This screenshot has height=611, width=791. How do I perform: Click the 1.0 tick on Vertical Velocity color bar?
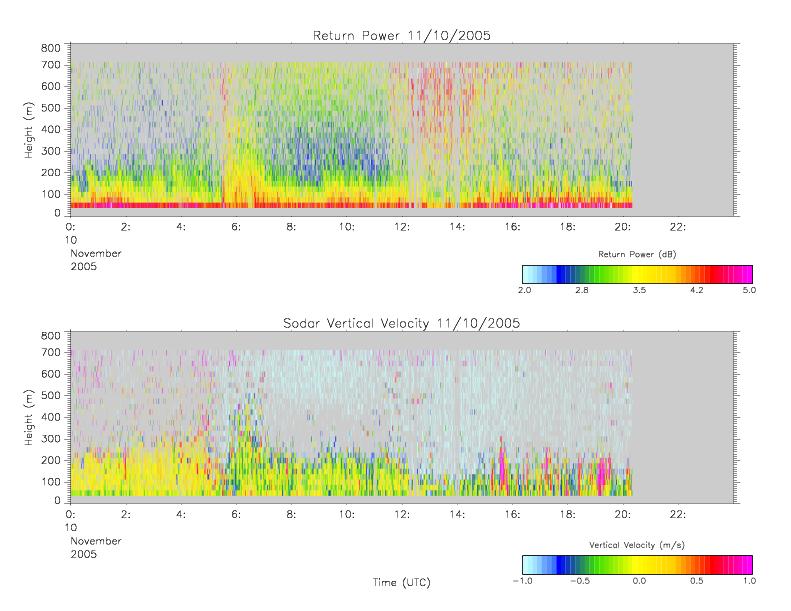pyautogui.click(x=749, y=581)
